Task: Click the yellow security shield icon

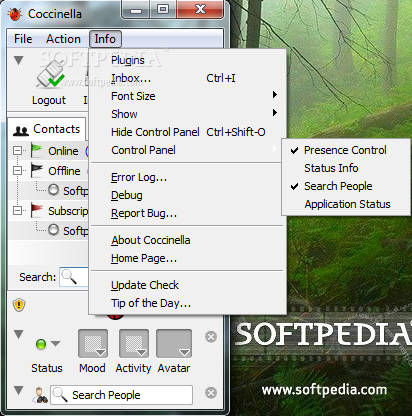Action: pos(19,305)
